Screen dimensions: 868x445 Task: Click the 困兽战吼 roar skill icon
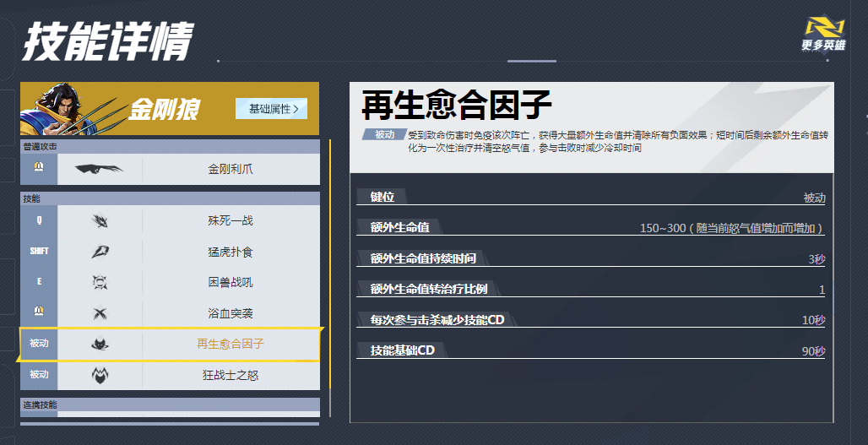100,282
